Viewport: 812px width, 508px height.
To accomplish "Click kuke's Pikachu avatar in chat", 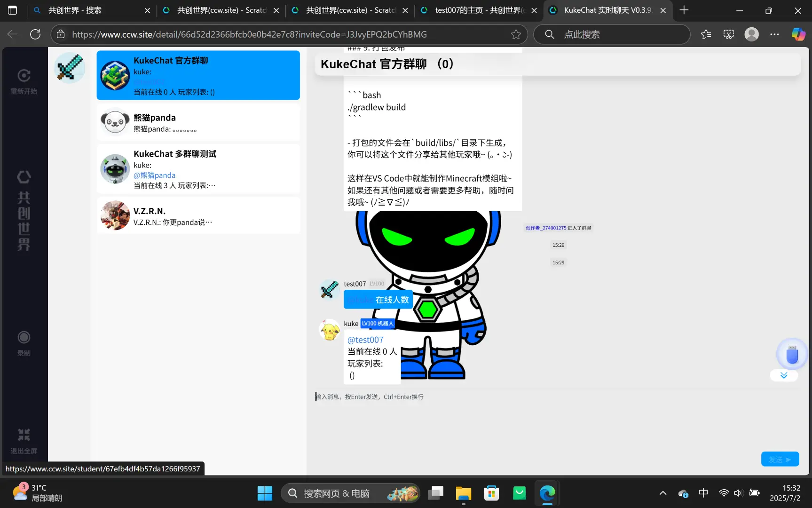I will click(330, 329).
